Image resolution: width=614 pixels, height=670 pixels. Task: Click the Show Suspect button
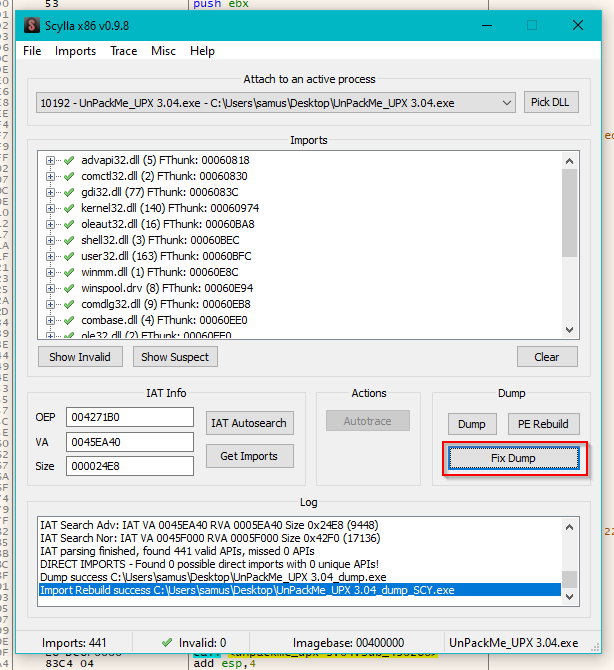point(175,357)
